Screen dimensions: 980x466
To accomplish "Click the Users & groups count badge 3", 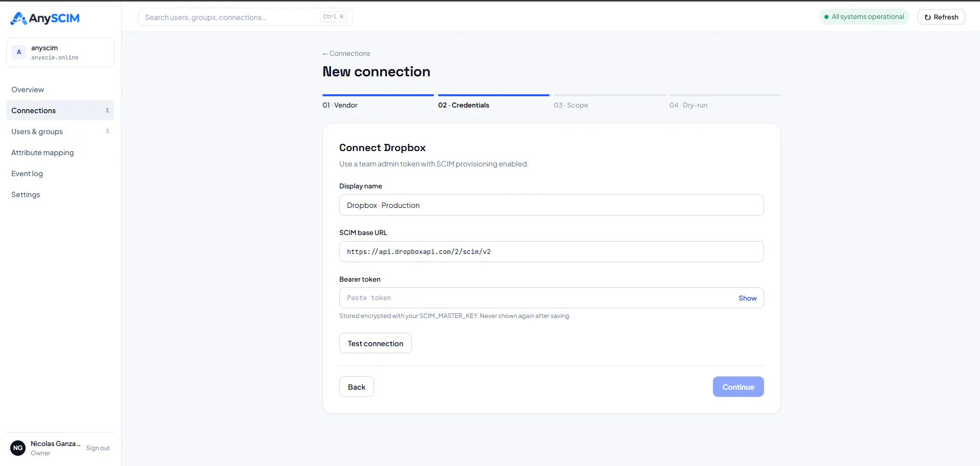I will pos(107,132).
